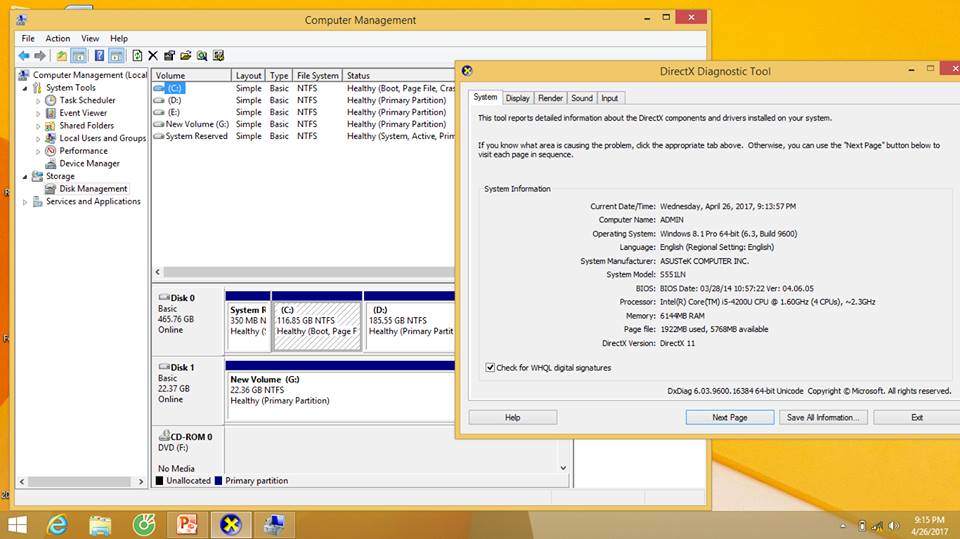
Task: Select Event Viewer in the console tree
Action: pyautogui.click(x=83, y=113)
